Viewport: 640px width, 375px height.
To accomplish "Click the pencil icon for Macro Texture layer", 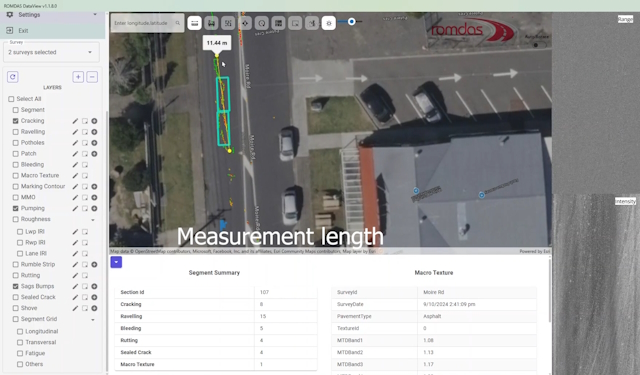I will [75, 176].
